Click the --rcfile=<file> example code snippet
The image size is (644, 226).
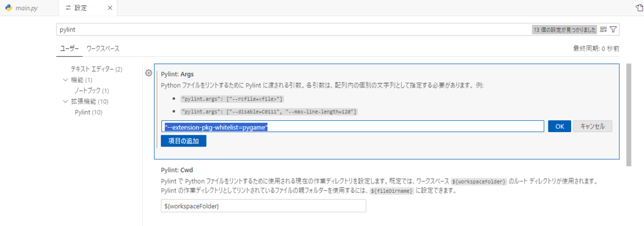[x=232, y=99]
